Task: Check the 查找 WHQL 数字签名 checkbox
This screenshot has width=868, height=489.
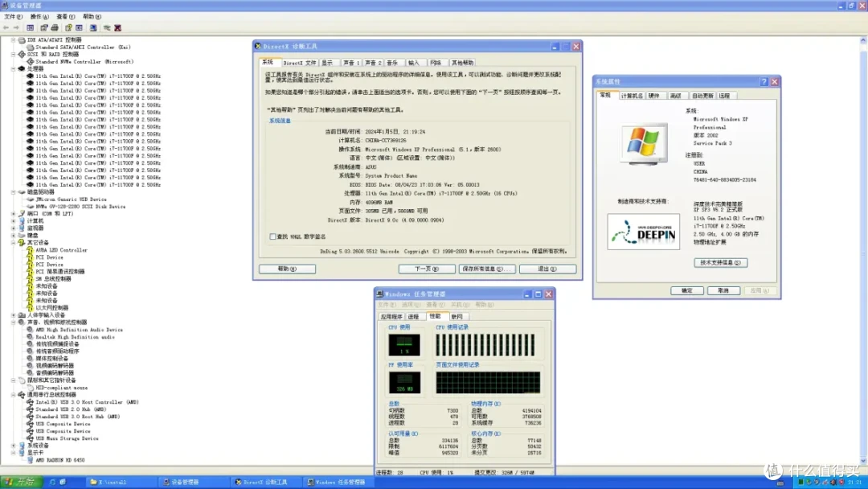Action: pos(272,236)
